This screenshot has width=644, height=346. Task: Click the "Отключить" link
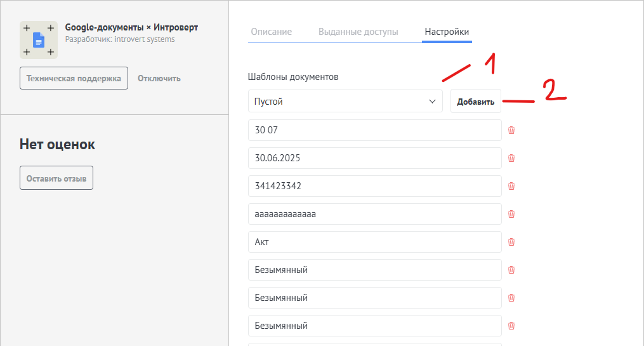(x=159, y=78)
